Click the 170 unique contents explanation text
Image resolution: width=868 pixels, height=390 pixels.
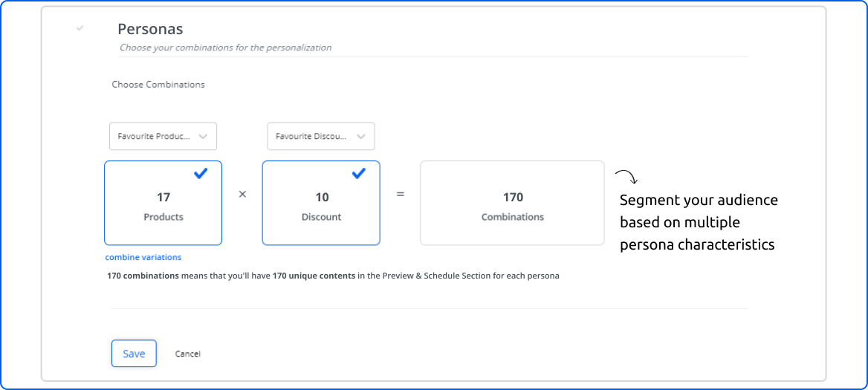tap(333, 276)
